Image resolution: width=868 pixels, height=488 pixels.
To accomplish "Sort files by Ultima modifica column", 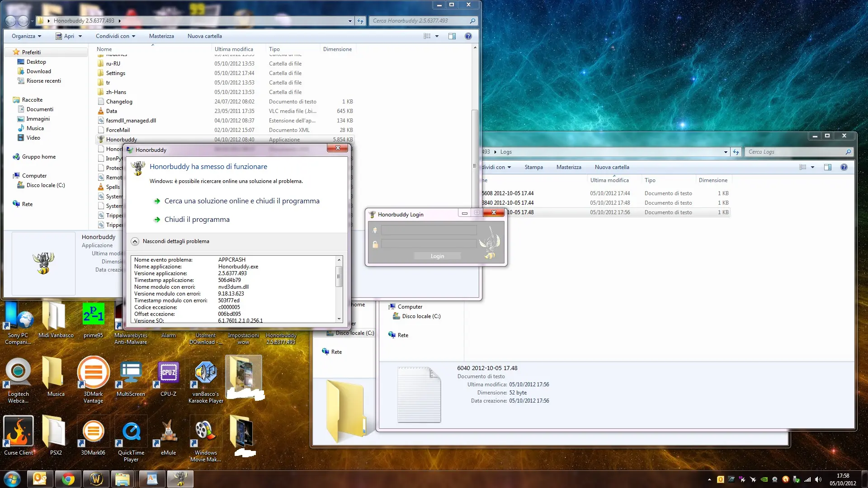I will 234,49.
